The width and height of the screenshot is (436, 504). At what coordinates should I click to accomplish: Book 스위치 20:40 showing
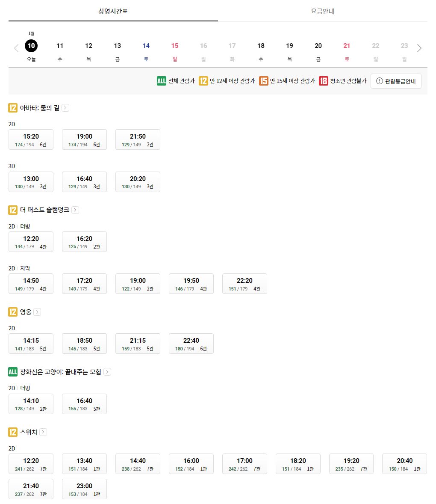click(x=404, y=464)
